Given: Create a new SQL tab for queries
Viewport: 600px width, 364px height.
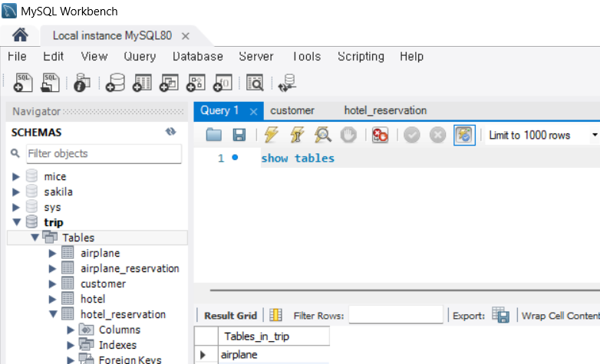Looking at the screenshot, I should 23,83.
